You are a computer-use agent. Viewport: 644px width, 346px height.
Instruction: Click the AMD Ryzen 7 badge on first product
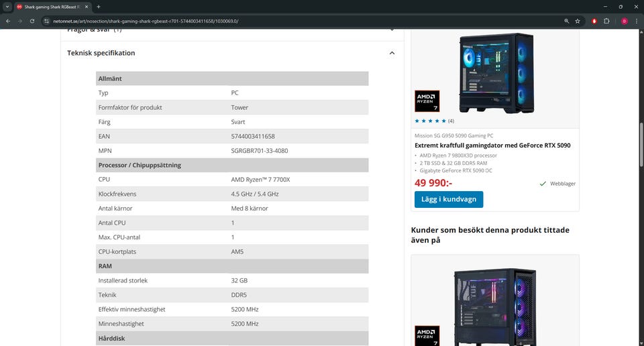click(427, 101)
